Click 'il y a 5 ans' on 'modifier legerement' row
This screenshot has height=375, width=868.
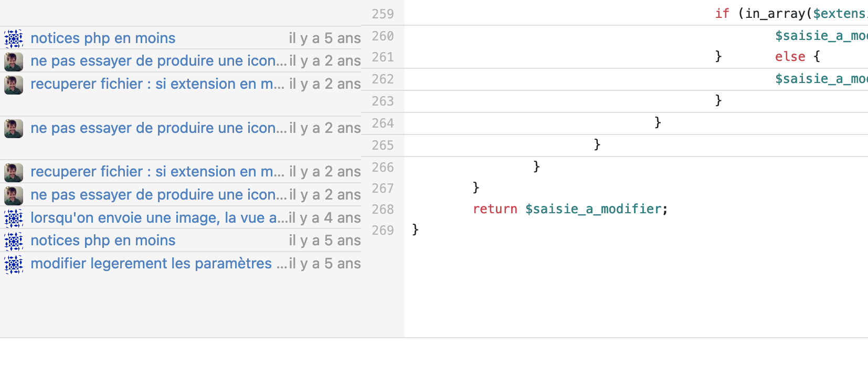coord(325,264)
